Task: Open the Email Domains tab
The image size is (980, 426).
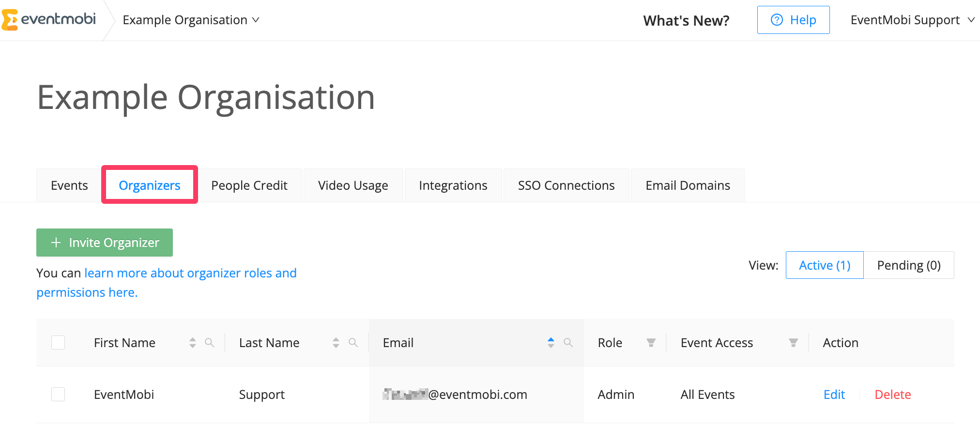Action: click(688, 185)
